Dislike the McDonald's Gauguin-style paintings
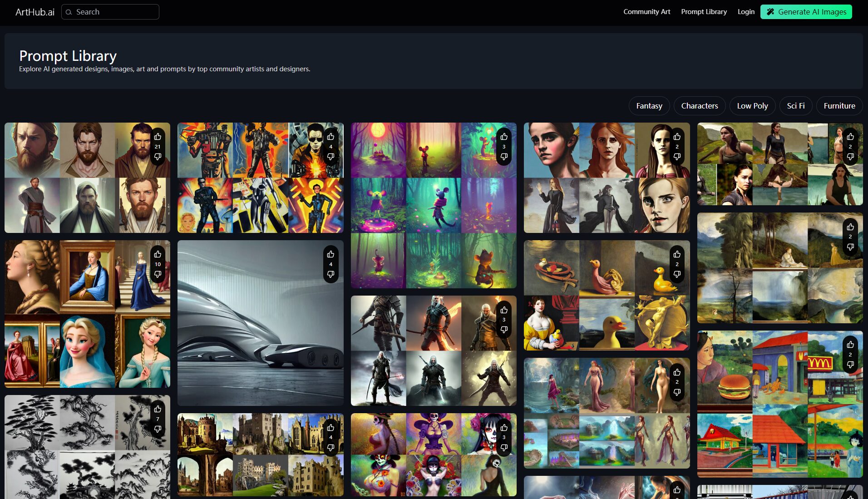The width and height of the screenshot is (868, 499). [850, 365]
